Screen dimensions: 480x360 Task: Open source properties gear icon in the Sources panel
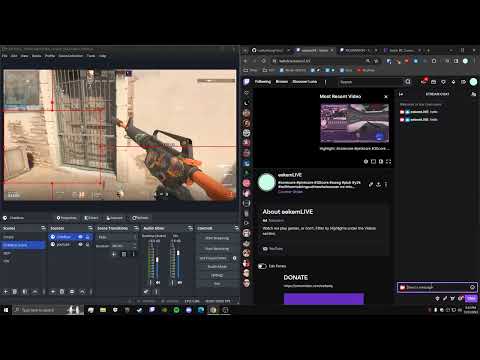72,292
